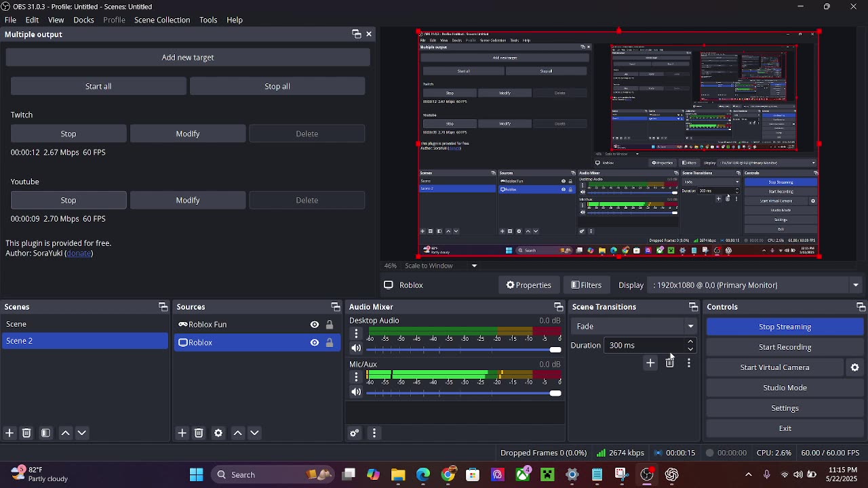Move scene down arrow in Scenes
Screen dimensions: 868x488
click(82, 433)
